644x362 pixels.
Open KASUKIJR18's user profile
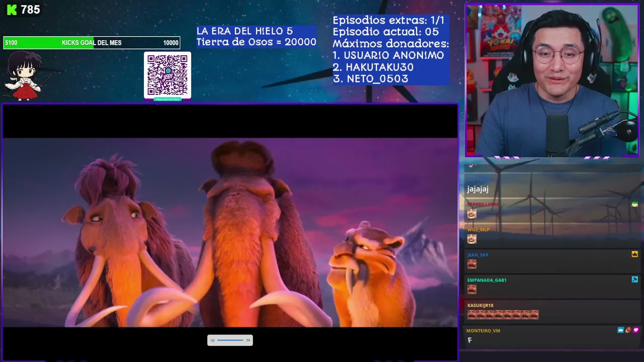[x=480, y=305]
